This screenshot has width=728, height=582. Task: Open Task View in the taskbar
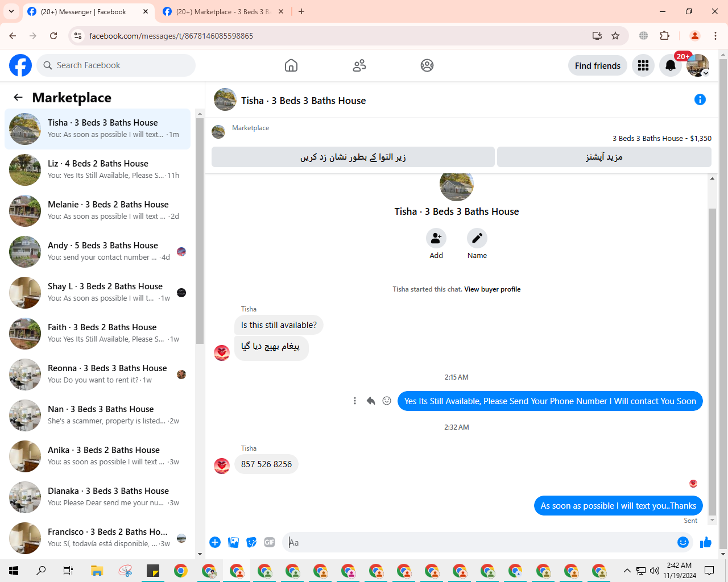[x=68, y=571]
